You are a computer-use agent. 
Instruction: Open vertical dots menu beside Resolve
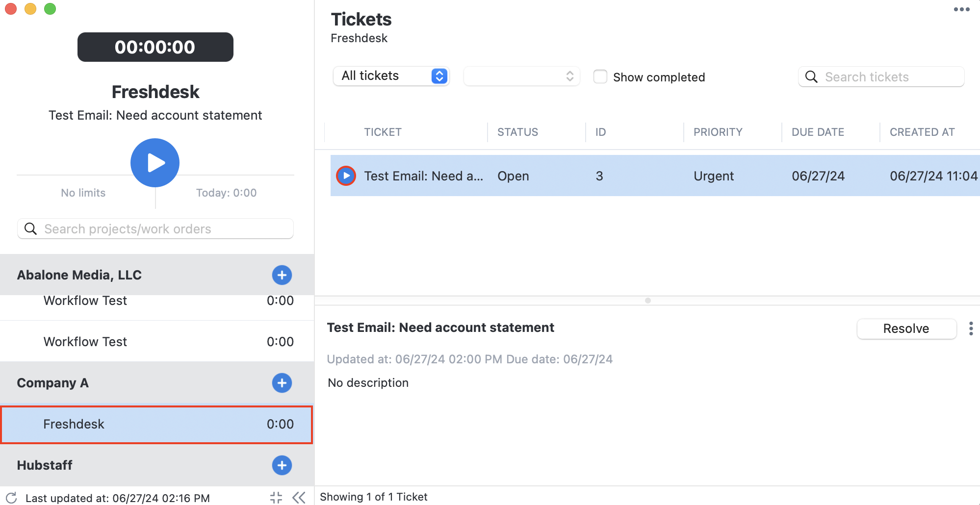click(x=971, y=328)
